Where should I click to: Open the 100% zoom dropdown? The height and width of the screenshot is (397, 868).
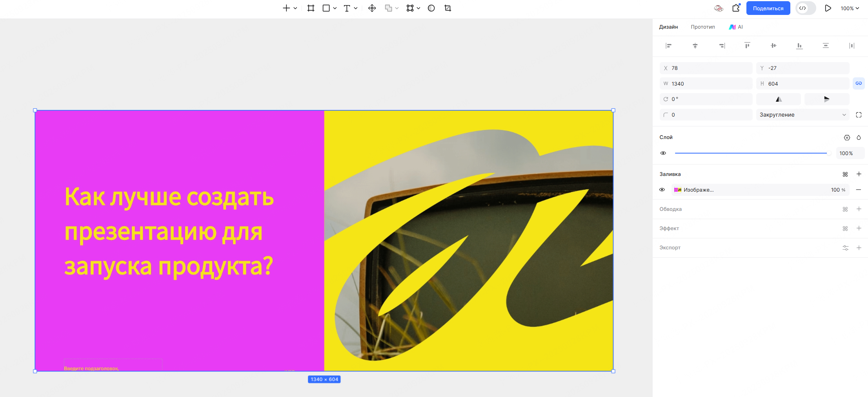click(x=850, y=8)
